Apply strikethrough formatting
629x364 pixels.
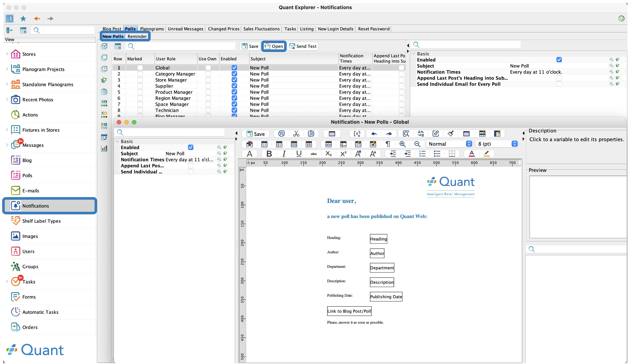tap(313, 154)
